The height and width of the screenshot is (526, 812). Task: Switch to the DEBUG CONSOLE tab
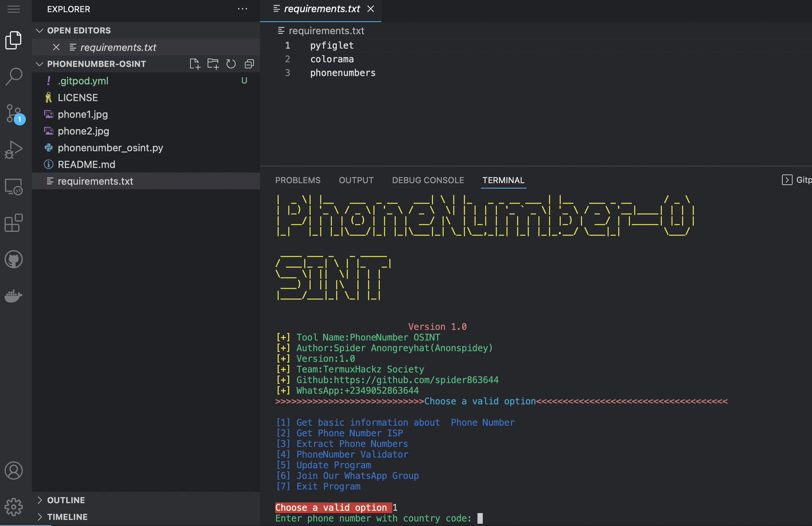[428, 180]
